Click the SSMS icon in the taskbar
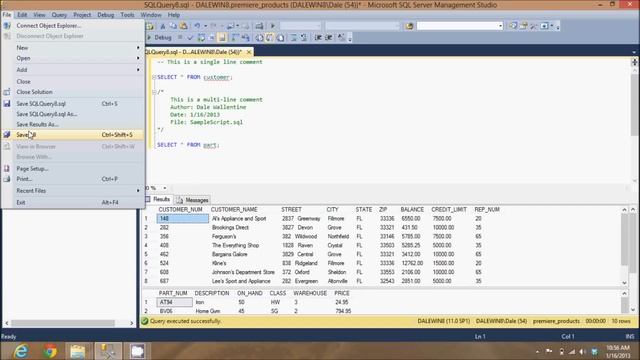Viewport: 640px width, 360px height. click(108, 351)
